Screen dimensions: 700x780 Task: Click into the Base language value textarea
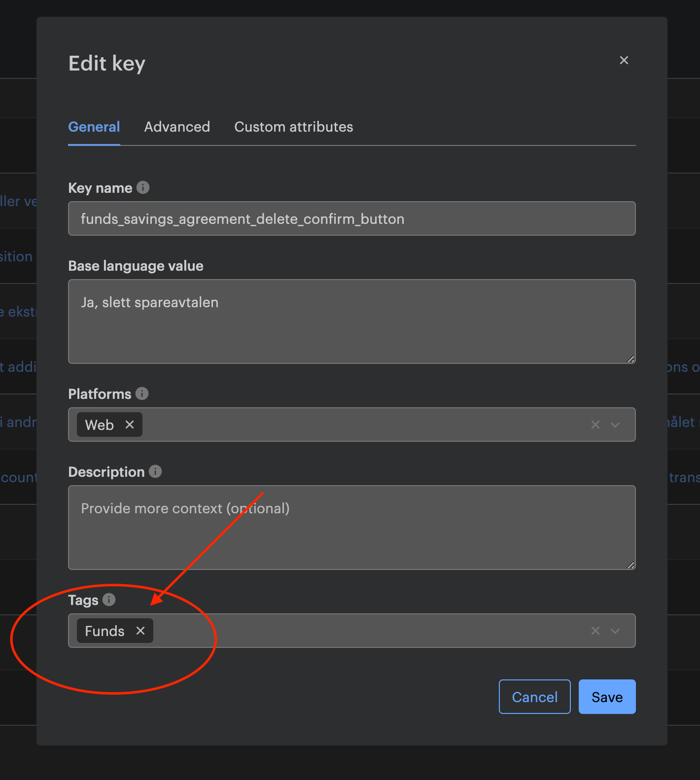pos(351,321)
